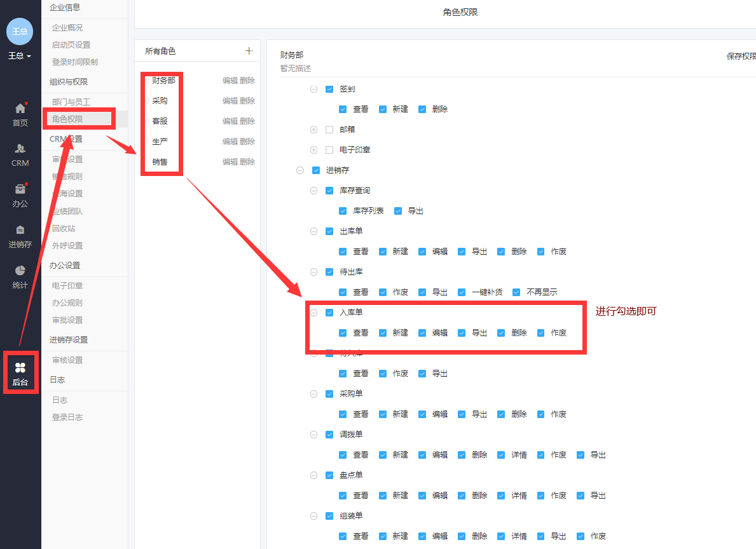
Task: Click 删除 for the 生产 role
Action: [x=247, y=142]
